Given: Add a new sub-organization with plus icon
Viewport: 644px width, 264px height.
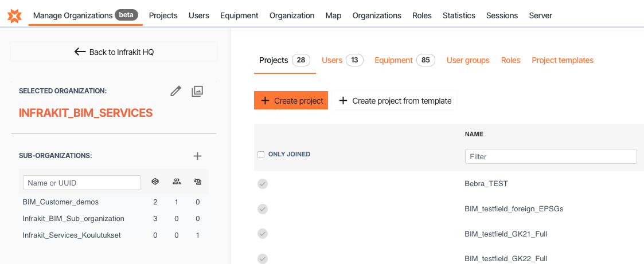Looking at the screenshot, I should click(x=197, y=156).
